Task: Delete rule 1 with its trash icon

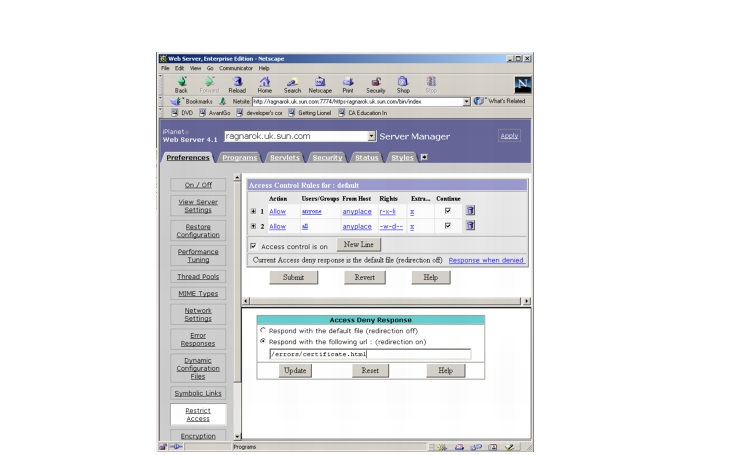Action: [470, 211]
